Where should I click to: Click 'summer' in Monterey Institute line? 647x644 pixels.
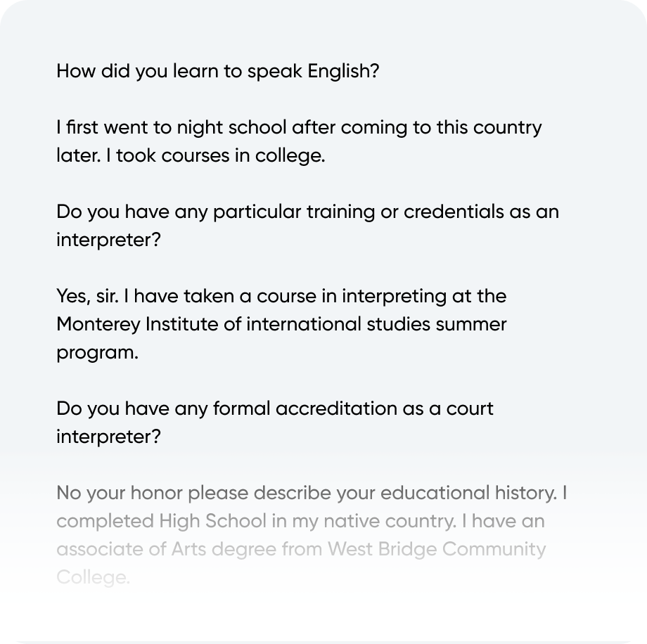(471, 324)
